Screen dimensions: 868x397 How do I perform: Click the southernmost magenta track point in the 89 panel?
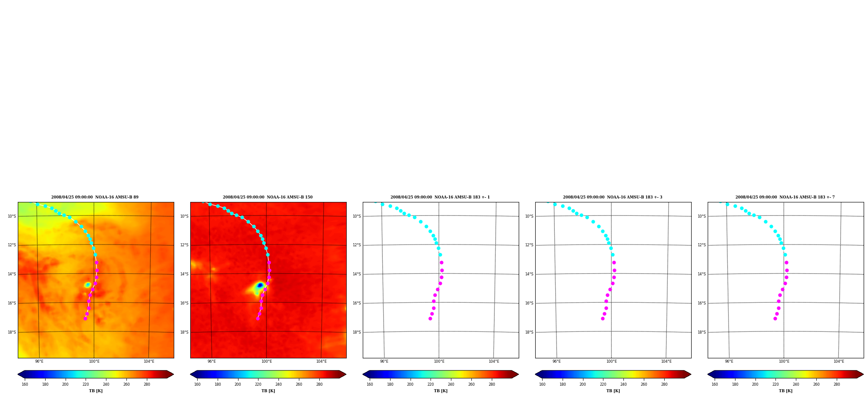tap(85, 318)
